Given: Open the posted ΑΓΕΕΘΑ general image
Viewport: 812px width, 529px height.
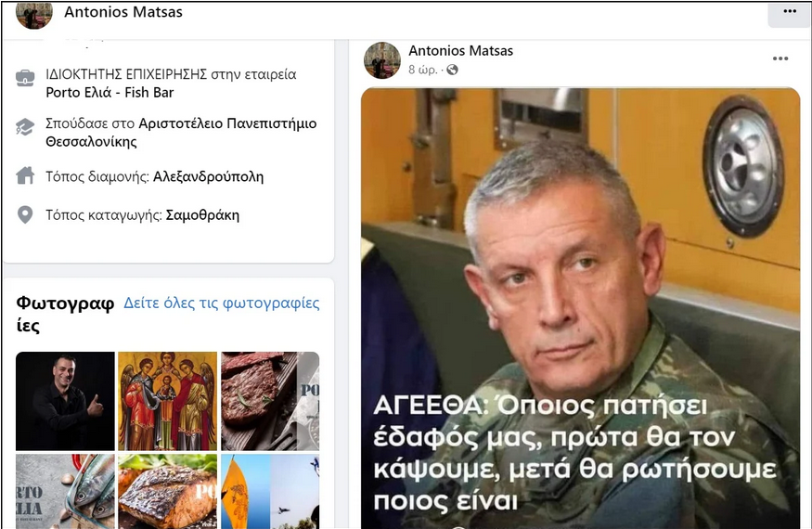Looking at the screenshot, I should click(x=581, y=308).
